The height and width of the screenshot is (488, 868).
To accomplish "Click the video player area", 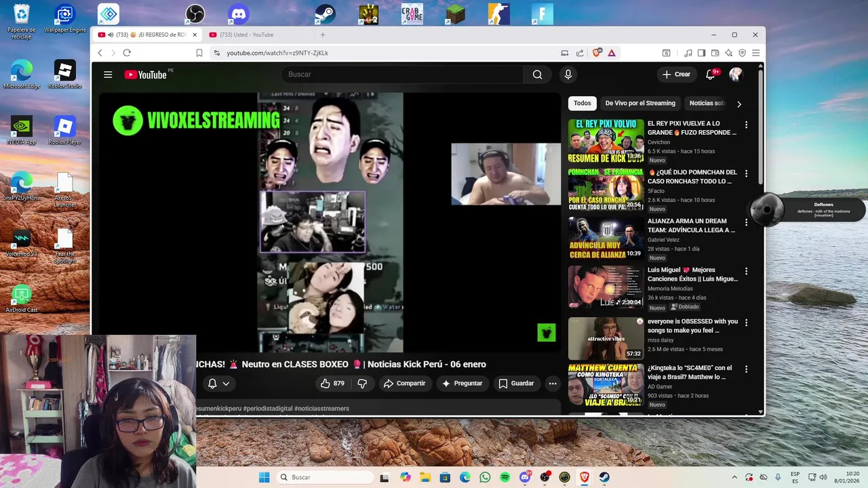I will (330, 222).
